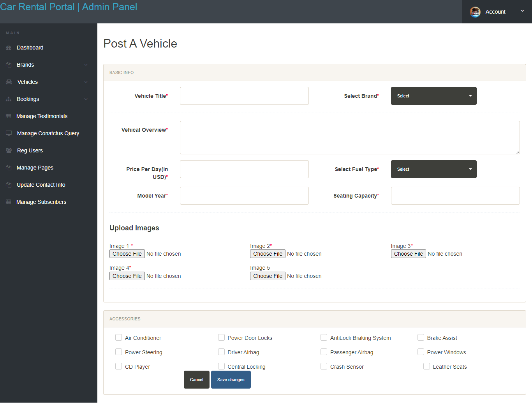Enable the Air Conditioner checkbox
This screenshot has width=532, height=403.
(x=118, y=337)
